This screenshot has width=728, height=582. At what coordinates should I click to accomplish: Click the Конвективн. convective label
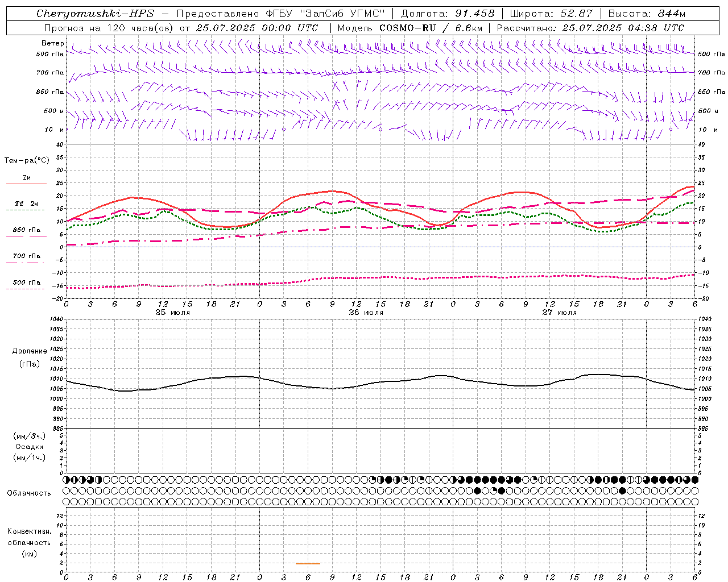point(30,531)
